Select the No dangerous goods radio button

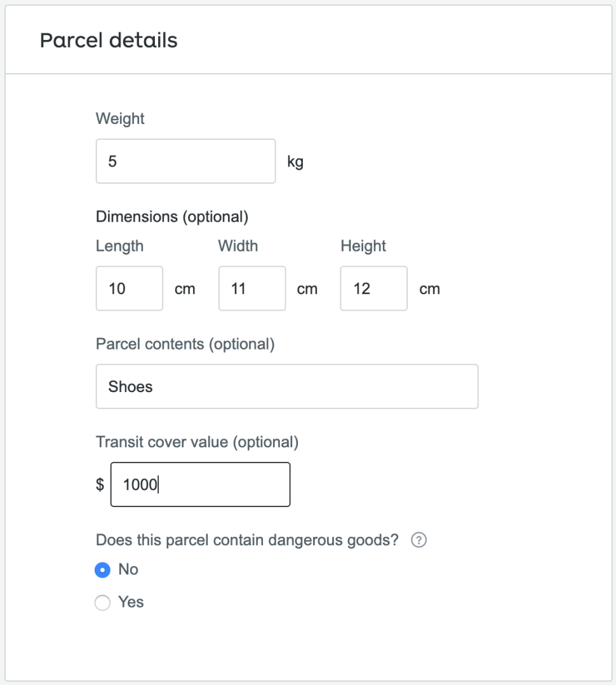pyautogui.click(x=102, y=570)
